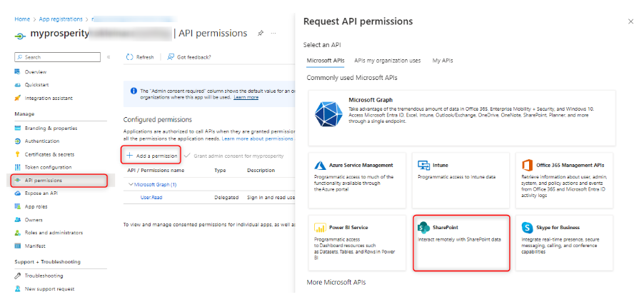
Task: Click the Got feedback icon
Action: [x=171, y=57]
